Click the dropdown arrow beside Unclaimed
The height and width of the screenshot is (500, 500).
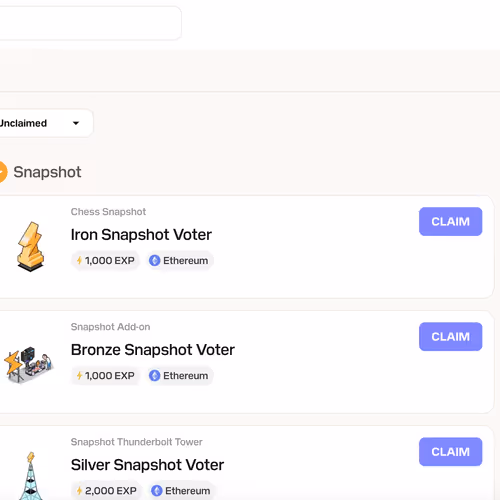click(76, 123)
